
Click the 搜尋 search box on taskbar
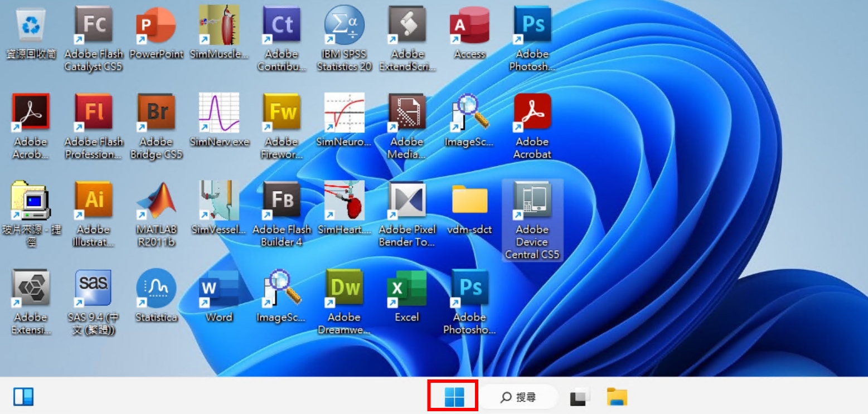point(520,397)
